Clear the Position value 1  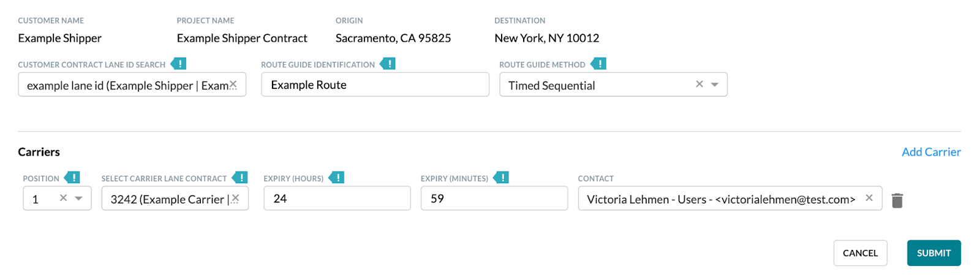[63, 198]
